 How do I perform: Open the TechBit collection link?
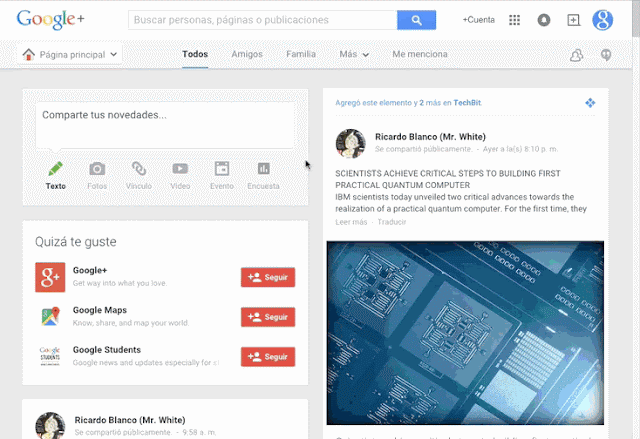pyautogui.click(x=467, y=103)
